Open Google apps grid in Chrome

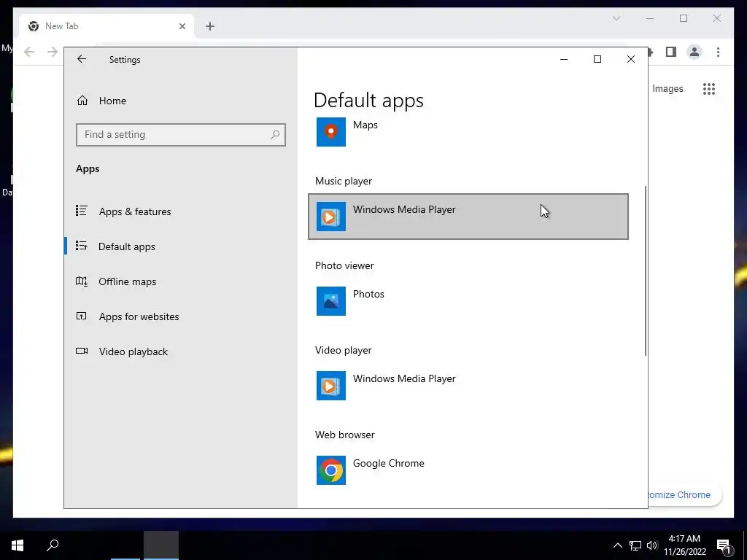[709, 88]
